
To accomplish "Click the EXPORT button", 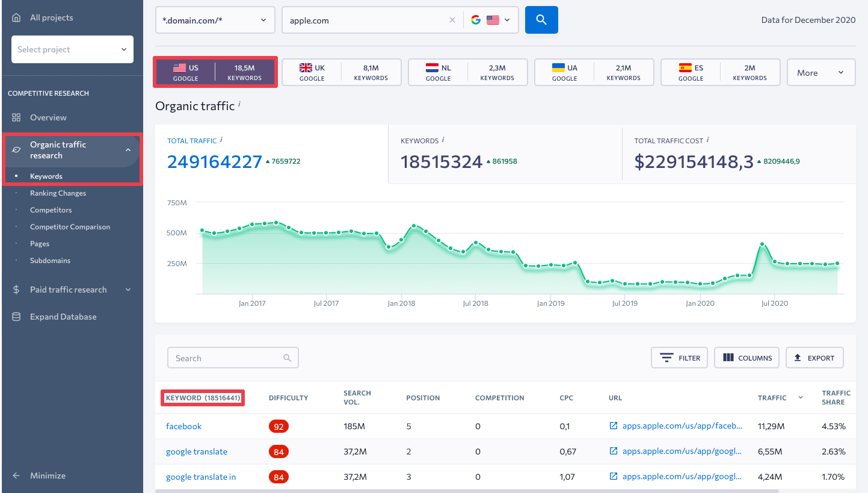I will click(814, 358).
